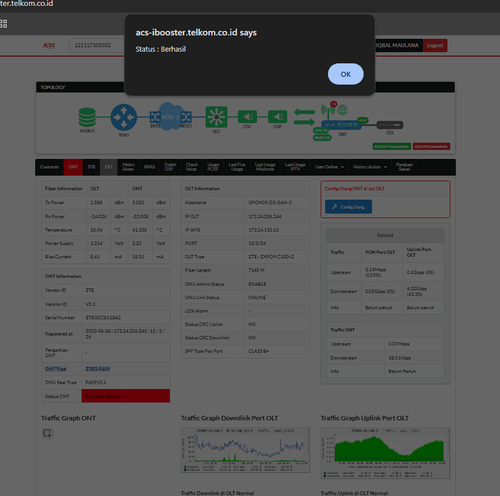
Task: Click the ONU Link Status ONLINE value
Action: coord(257,297)
